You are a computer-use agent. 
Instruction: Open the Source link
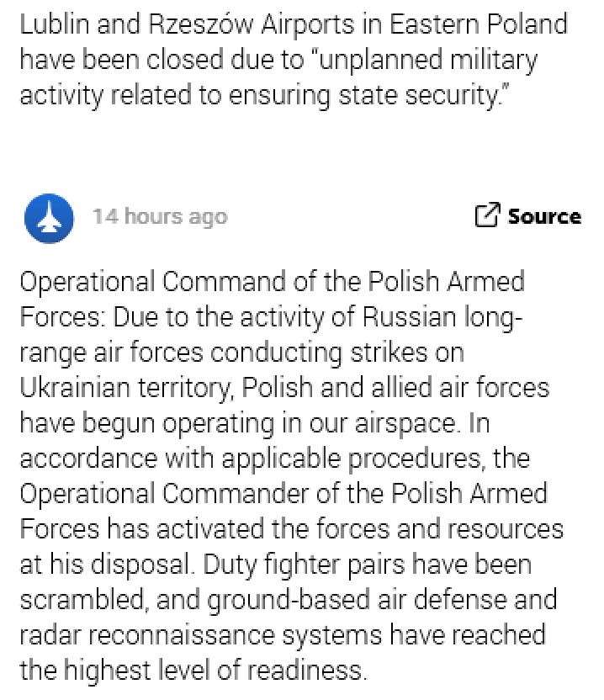click(x=528, y=215)
